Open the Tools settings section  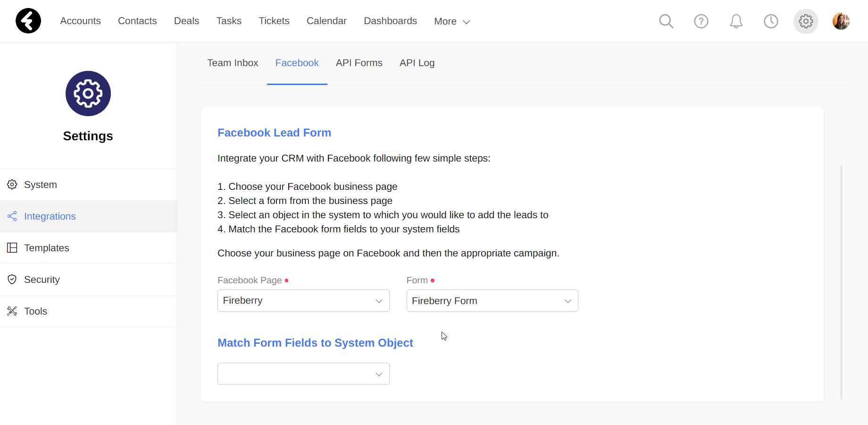coord(88,311)
